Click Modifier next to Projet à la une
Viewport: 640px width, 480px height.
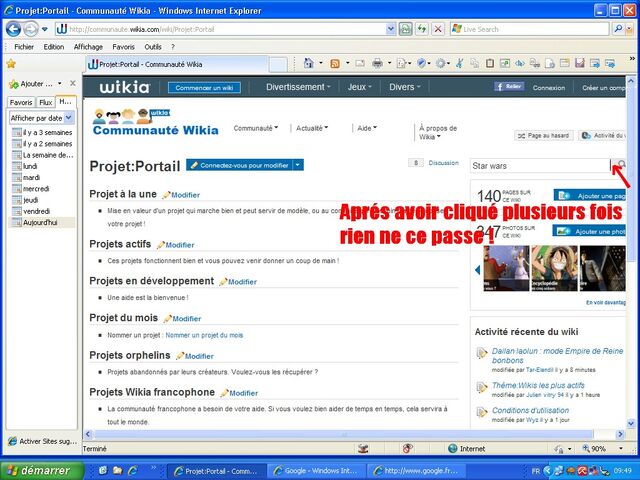[185, 195]
